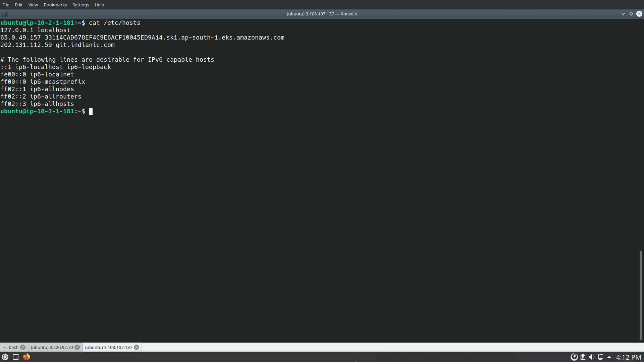Open the Edit menu in Konsole
The image size is (644, 362).
click(x=18, y=5)
